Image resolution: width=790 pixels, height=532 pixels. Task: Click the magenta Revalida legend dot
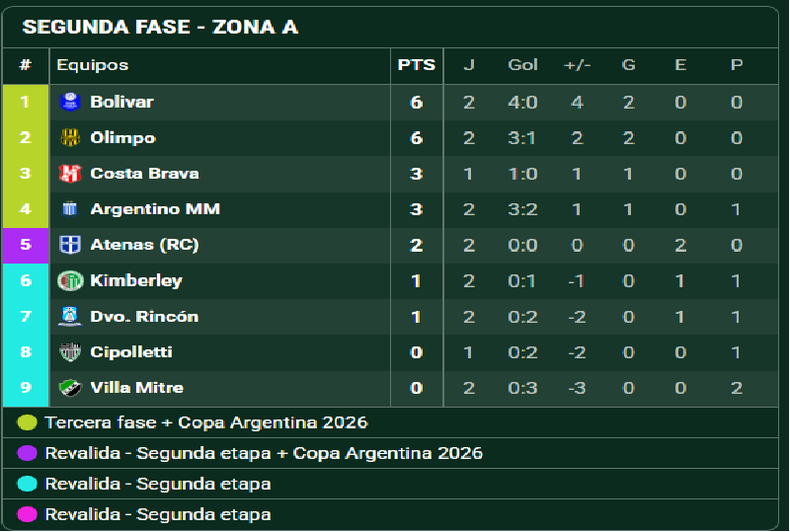coord(28,514)
